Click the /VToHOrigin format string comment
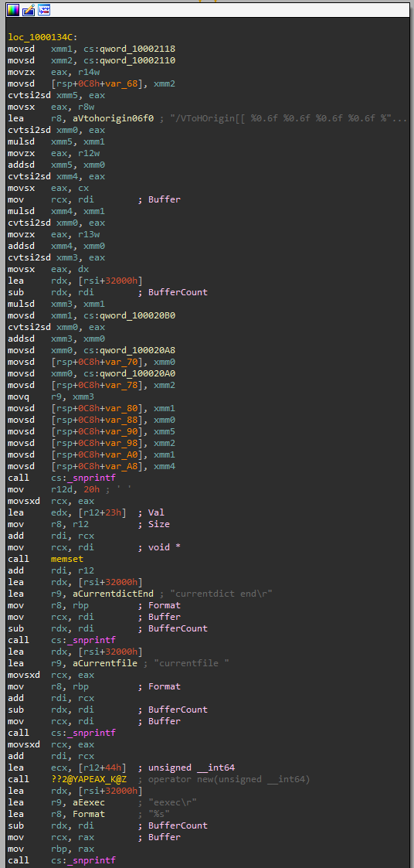 point(287,119)
